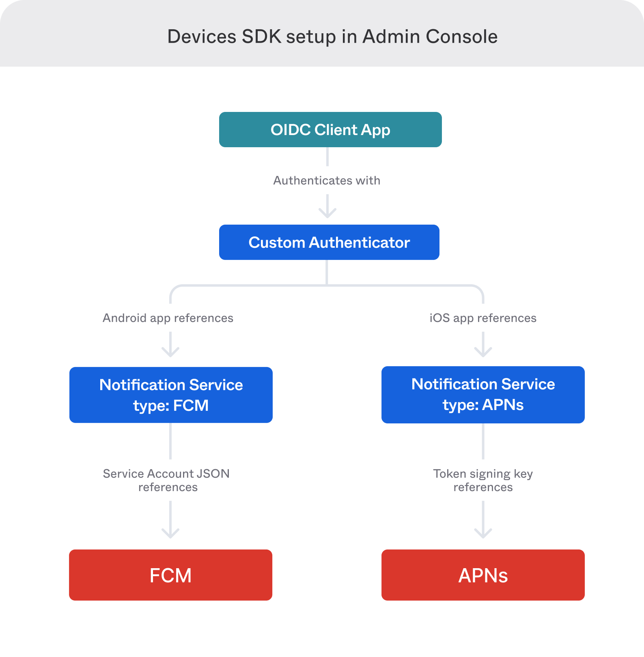Image resolution: width=644 pixels, height=657 pixels.
Task: Click the line below the FCM Notification Service box
Action: [x=170, y=441]
